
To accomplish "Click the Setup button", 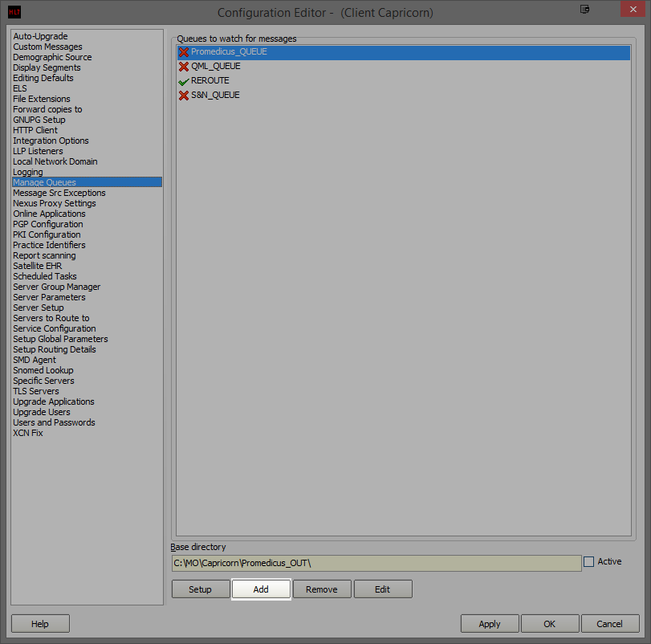I will (x=201, y=589).
